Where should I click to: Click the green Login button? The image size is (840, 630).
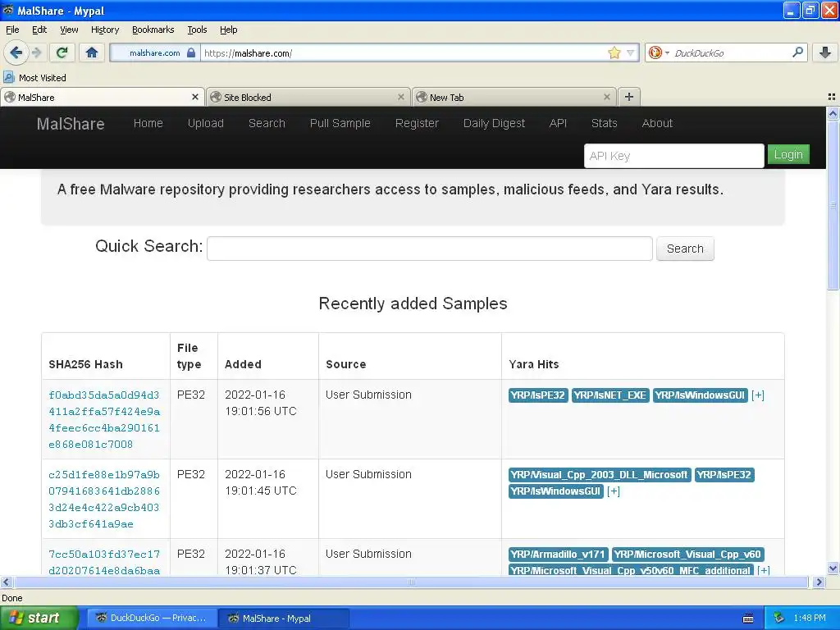(x=788, y=154)
